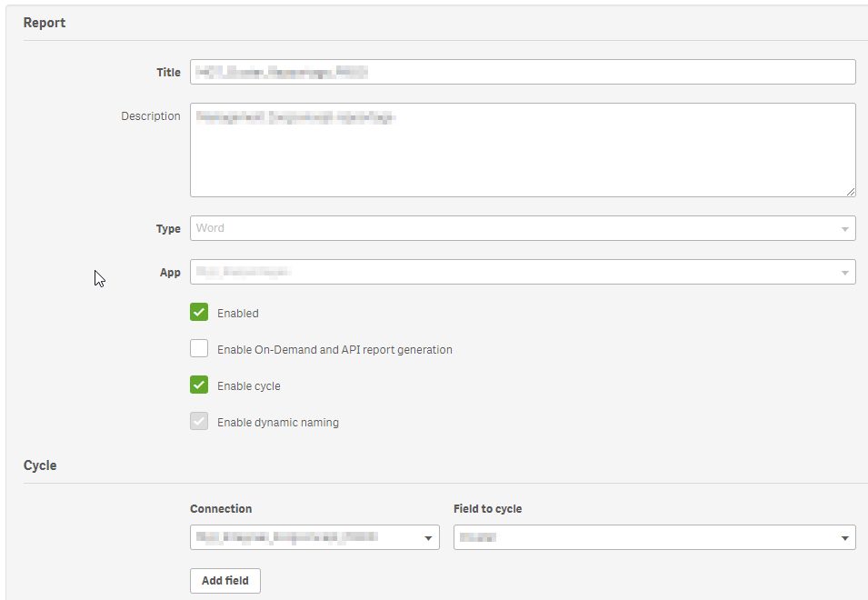Screen dimensions: 868x600
Task: Click the App field label
Action: pyautogui.click(x=170, y=273)
